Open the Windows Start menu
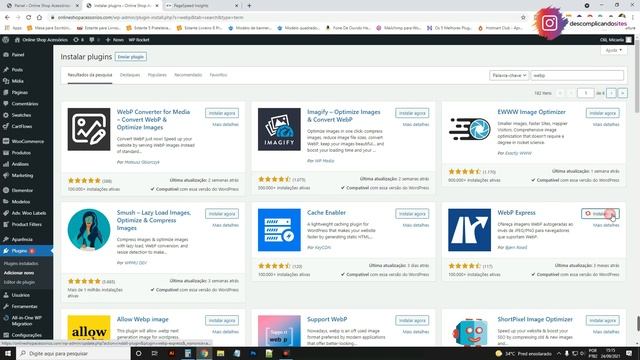The image size is (640, 360). coord(8,353)
